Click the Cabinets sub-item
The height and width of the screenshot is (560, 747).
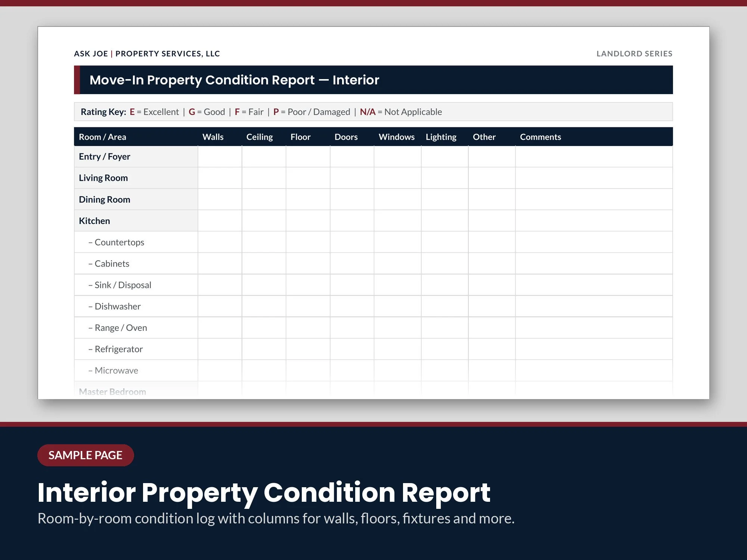(109, 264)
